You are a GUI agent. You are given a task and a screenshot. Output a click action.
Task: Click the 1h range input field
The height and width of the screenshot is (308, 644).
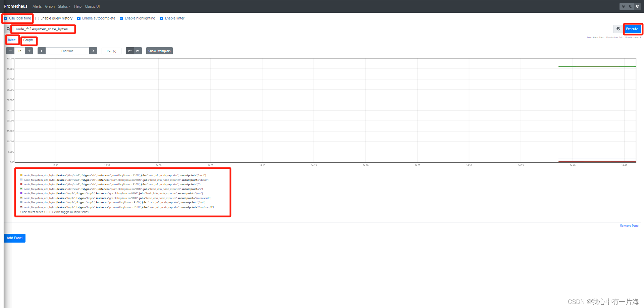pyautogui.click(x=20, y=51)
